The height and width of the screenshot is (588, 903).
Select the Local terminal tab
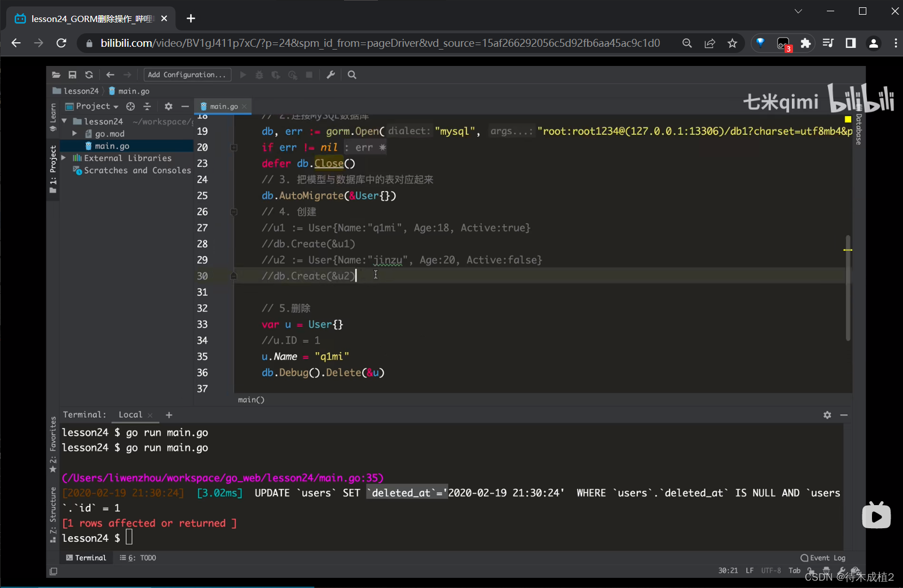pos(130,414)
